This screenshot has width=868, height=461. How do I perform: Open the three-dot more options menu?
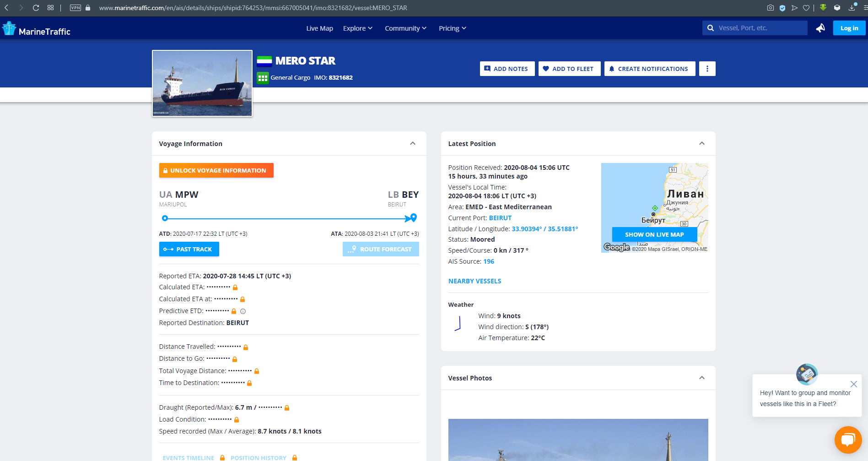(x=707, y=69)
